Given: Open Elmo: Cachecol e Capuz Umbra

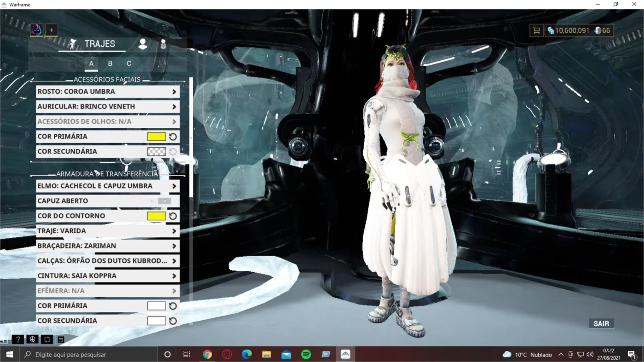Looking at the screenshot, I should [x=108, y=186].
